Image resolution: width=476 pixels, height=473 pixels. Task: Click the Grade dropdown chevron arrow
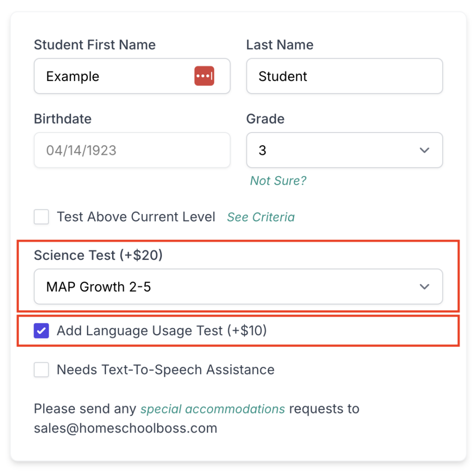pos(423,150)
